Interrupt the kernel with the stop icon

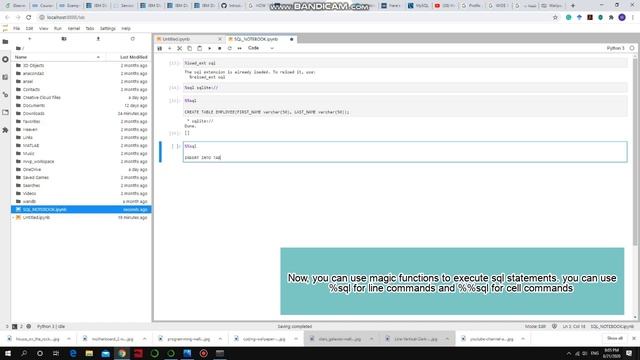(220, 48)
